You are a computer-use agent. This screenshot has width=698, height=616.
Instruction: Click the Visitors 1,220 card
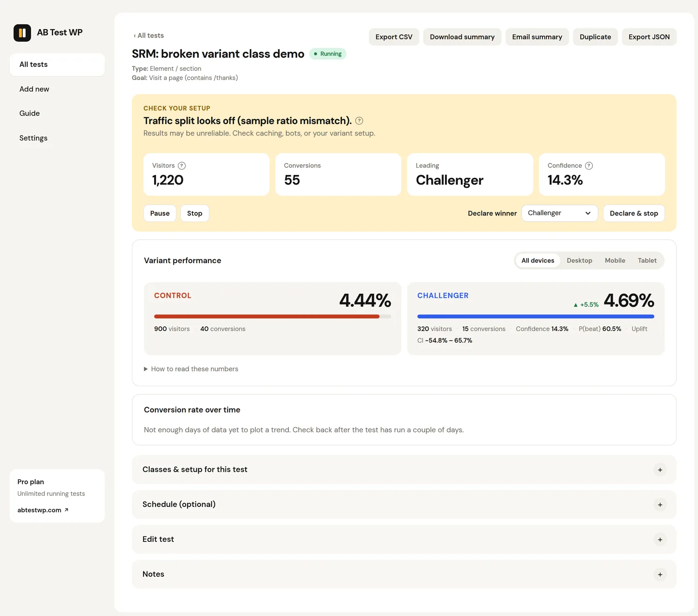click(206, 174)
